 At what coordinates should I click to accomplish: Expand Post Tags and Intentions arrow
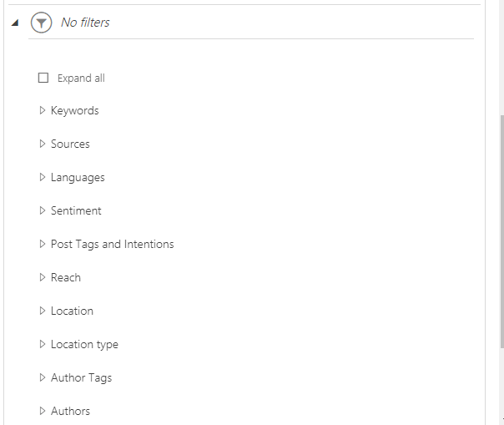click(42, 244)
